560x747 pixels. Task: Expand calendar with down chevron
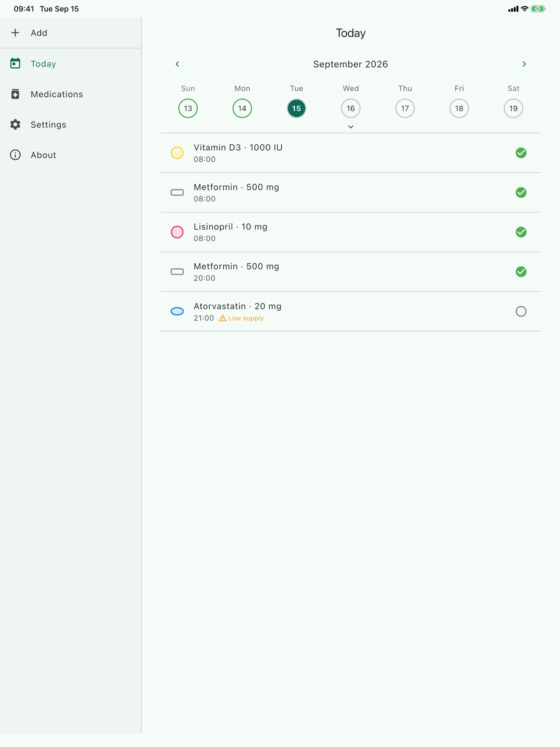coord(351,127)
